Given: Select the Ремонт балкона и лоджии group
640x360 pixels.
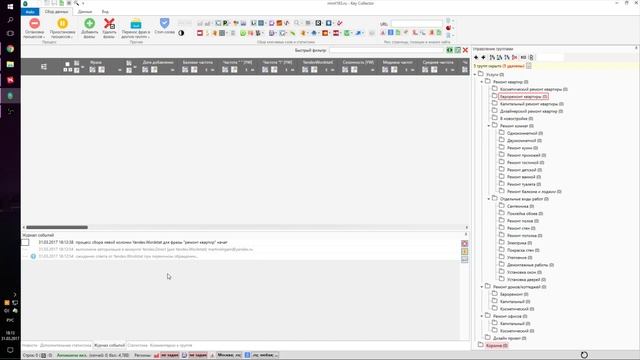Looking at the screenshot, I should [534, 192].
